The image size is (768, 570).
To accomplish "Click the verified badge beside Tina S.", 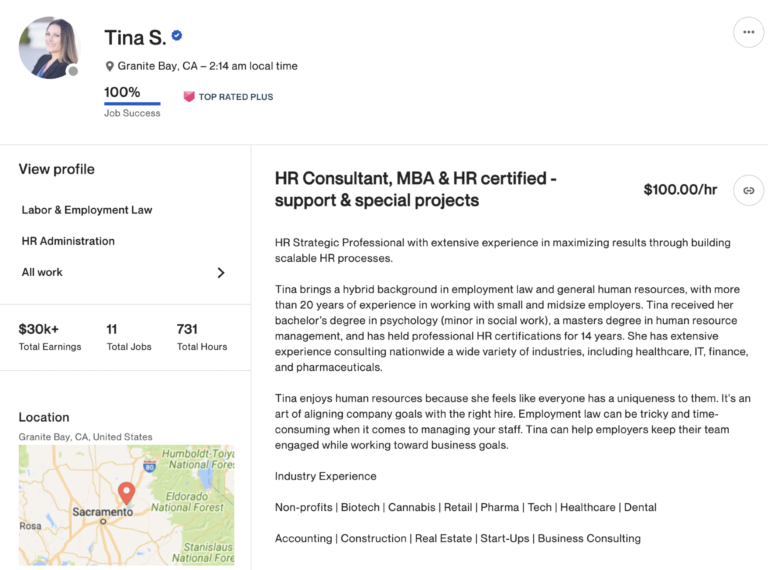I will pyautogui.click(x=177, y=36).
